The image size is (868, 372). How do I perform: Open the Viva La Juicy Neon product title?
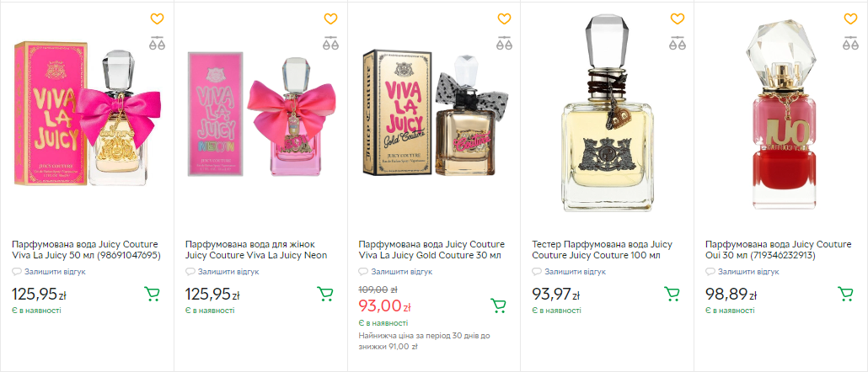pyautogui.click(x=256, y=249)
